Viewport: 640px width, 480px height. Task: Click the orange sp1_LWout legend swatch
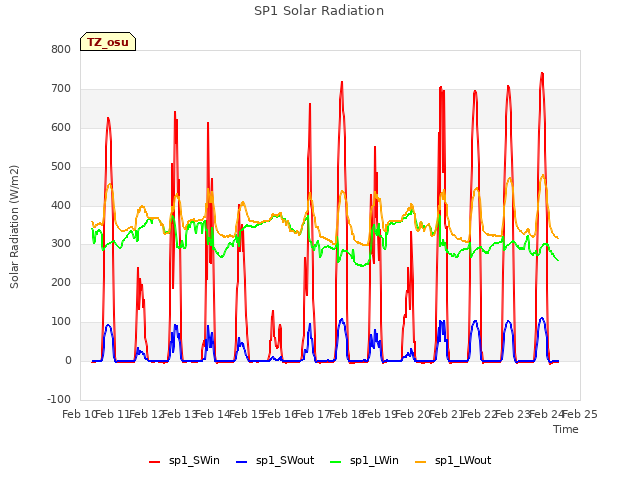tap(420, 462)
